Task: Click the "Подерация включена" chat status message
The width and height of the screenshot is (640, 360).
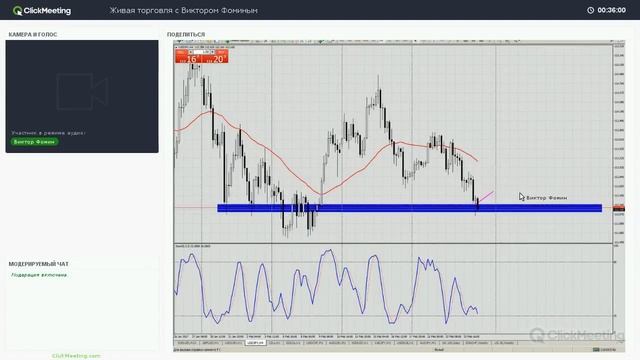Action: pyautogui.click(x=39, y=275)
